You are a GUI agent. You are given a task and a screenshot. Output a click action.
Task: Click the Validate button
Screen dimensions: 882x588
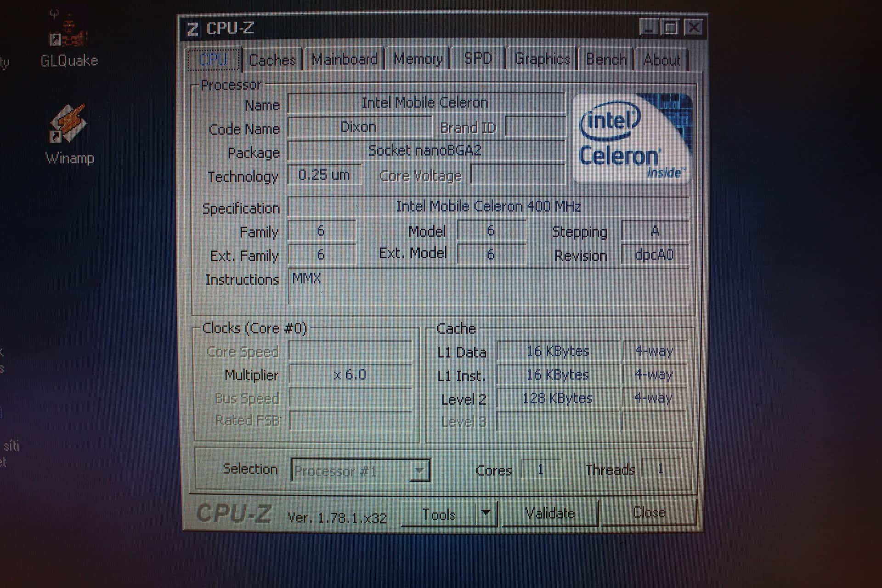click(x=550, y=513)
